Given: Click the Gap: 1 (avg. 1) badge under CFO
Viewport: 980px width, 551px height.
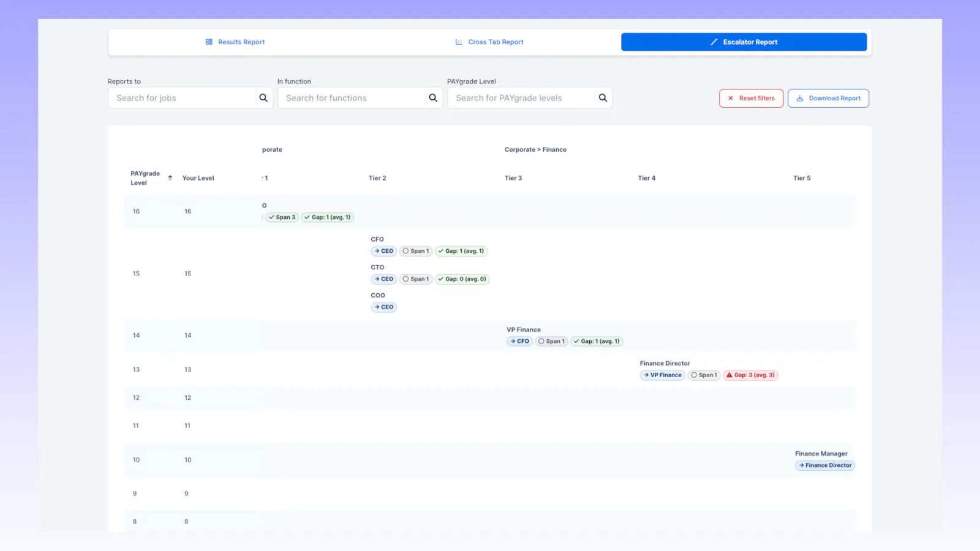Looking at the screenshot, I should (x=461, y=251).
